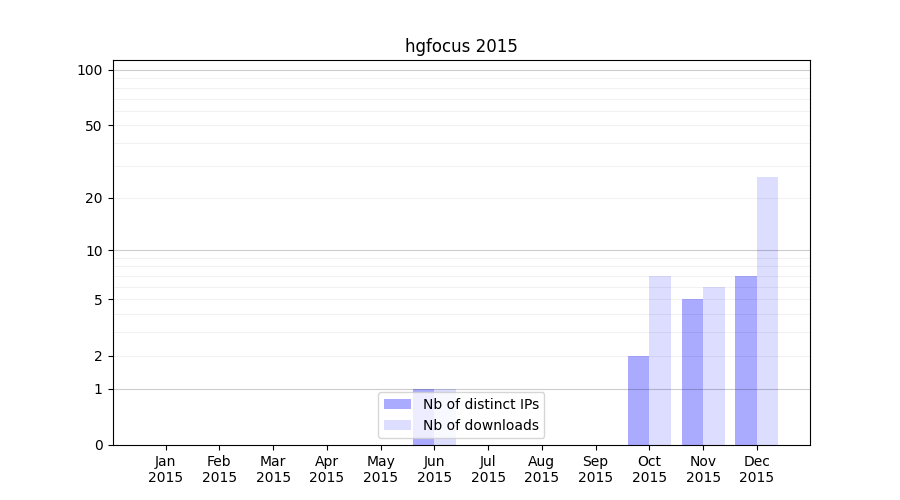This screenshot has width=900, height=500.
Task: Select the November distinct IPs bar
Action: [692, 371]
